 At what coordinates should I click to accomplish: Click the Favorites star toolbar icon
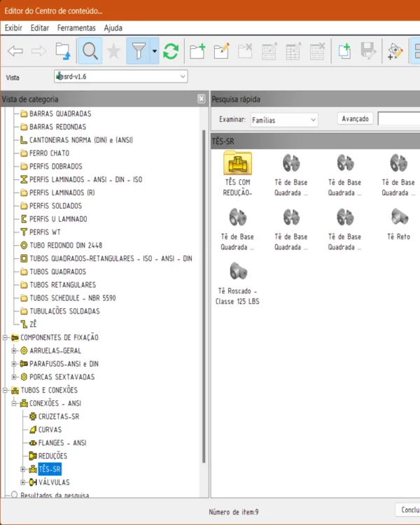tap(114, 51)
